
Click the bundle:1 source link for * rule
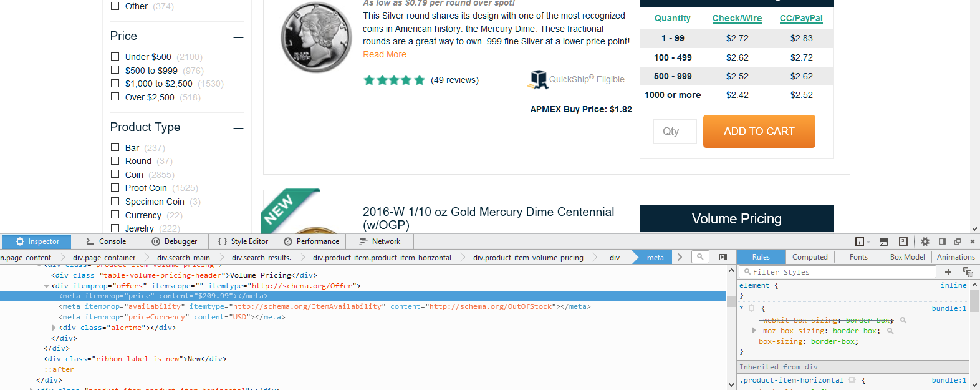949,308
